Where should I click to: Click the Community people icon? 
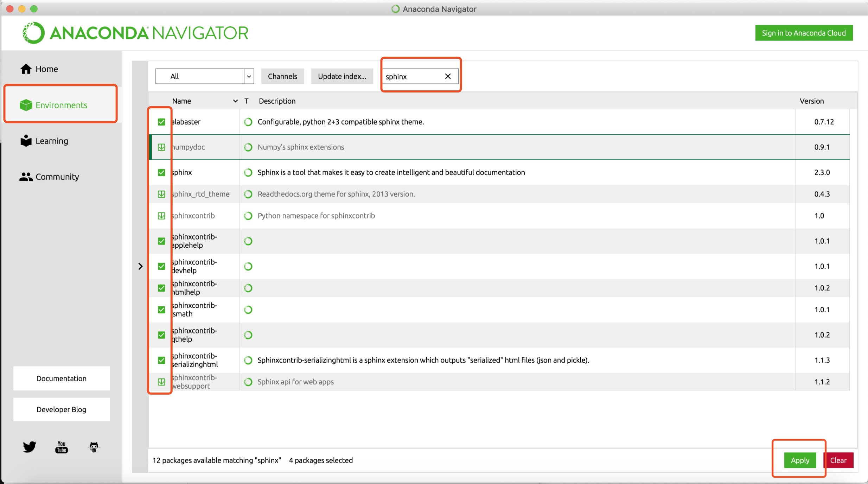[x=25, y=177]
